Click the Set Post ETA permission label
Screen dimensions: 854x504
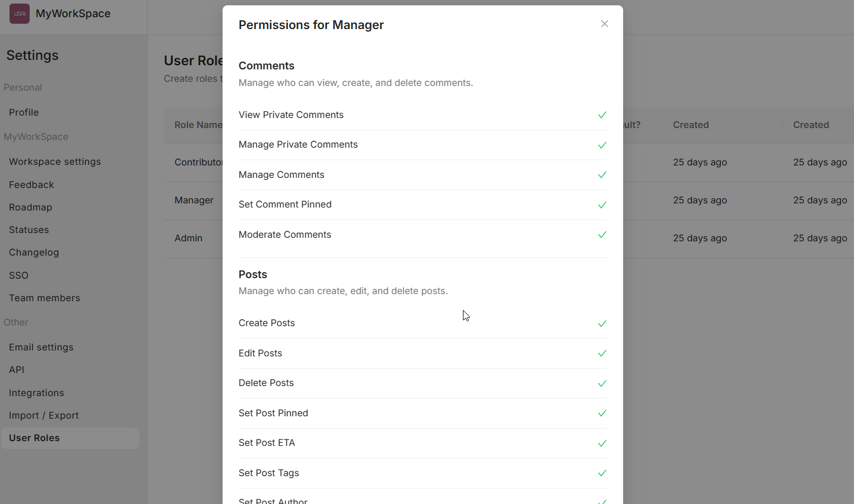pyautogui.click(x=266, y=442)
